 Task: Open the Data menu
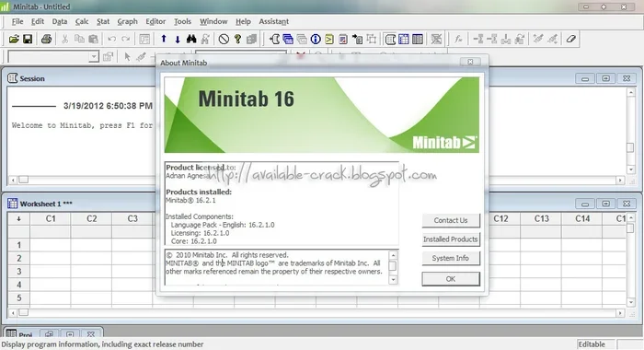point(60,21)
